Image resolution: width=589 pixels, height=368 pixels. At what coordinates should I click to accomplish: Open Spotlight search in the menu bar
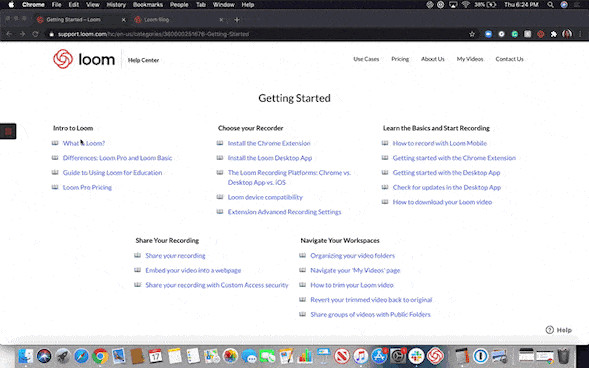pos(550,5)
